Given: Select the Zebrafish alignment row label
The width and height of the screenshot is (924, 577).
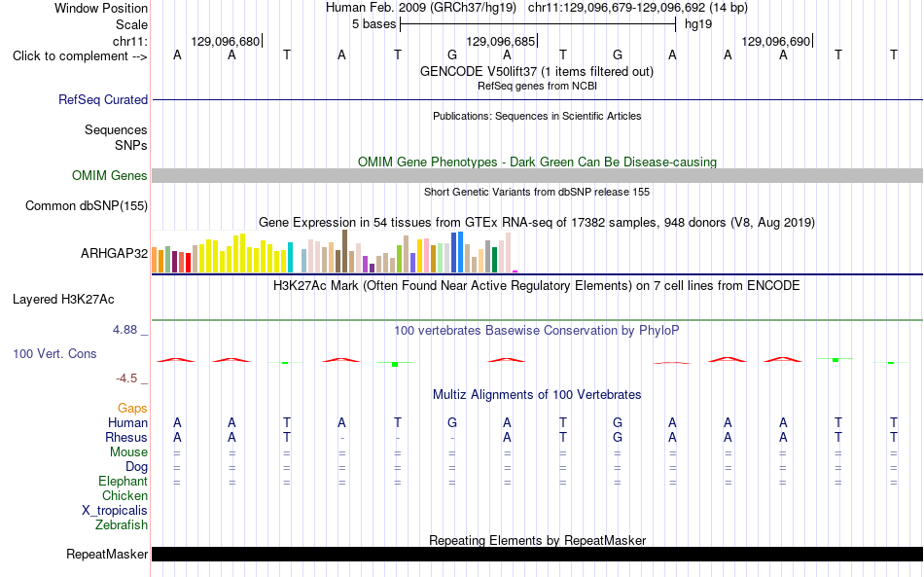Looking at the screenshot, I should point(122,524).
